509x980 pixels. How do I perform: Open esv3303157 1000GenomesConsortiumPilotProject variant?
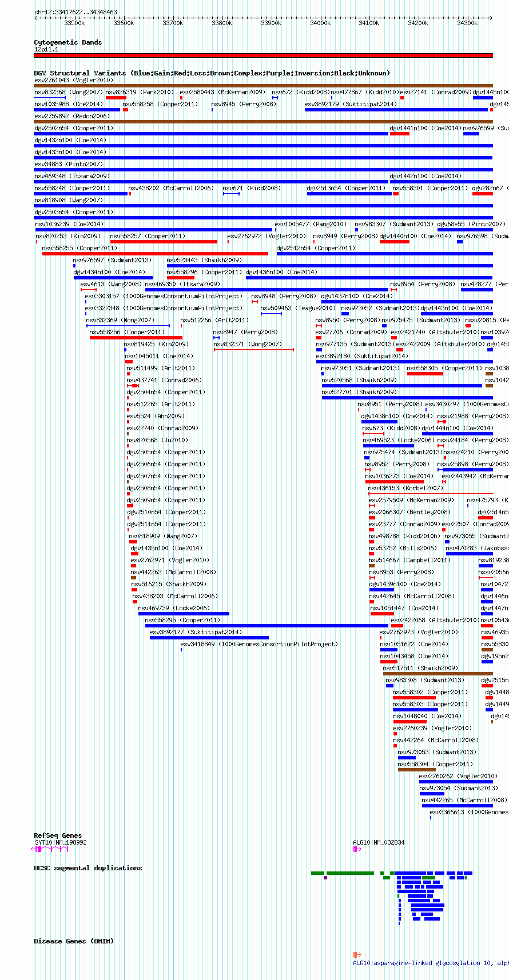pos(164,296)
